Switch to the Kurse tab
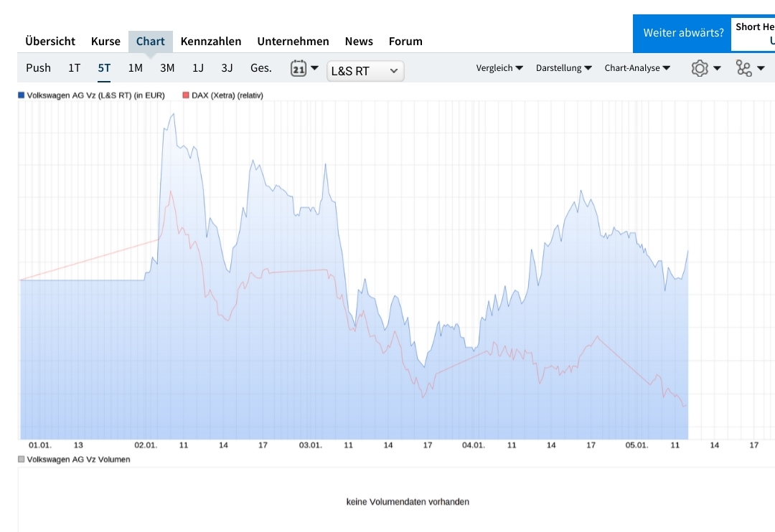 click(x=105, y=42)
